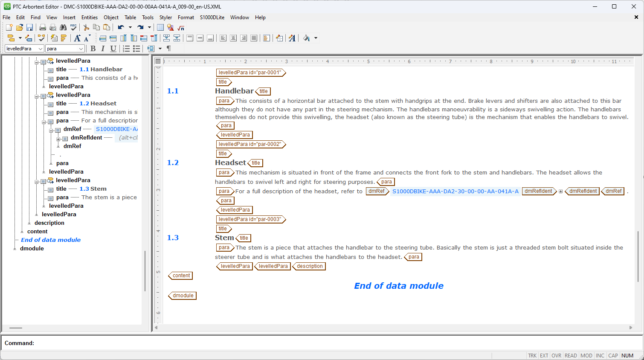Click the binoculars Find icon

(x=63, y=27)
